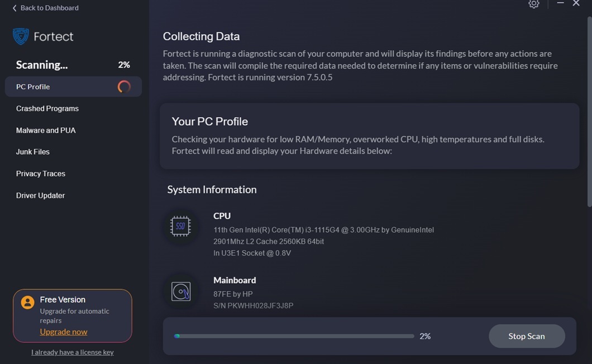Open the Crashed Programs section
The height and width of the screenshot is (364, 592).
(47, 108)
